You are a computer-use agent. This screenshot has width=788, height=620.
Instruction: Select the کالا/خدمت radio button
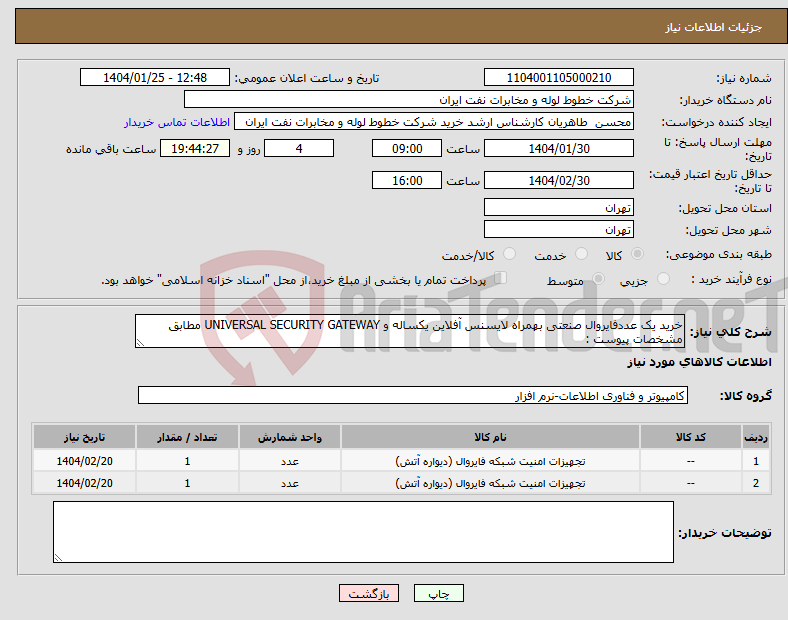pyautogui.click(x=510, y=254)
